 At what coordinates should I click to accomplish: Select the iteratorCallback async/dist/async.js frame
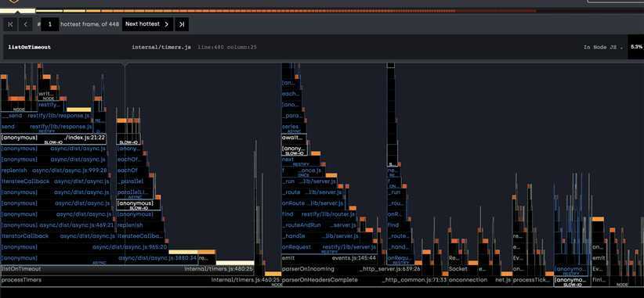tap(57, 236)
